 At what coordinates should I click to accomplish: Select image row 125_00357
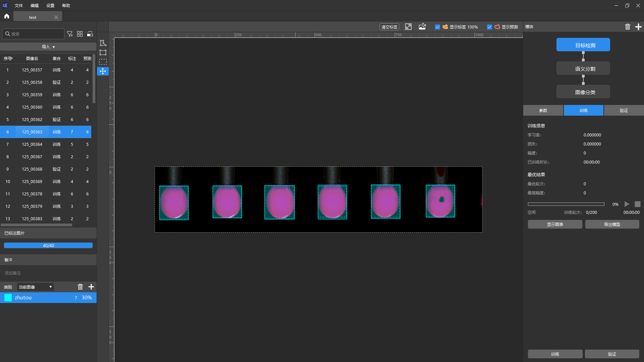(x=46, y=70)
